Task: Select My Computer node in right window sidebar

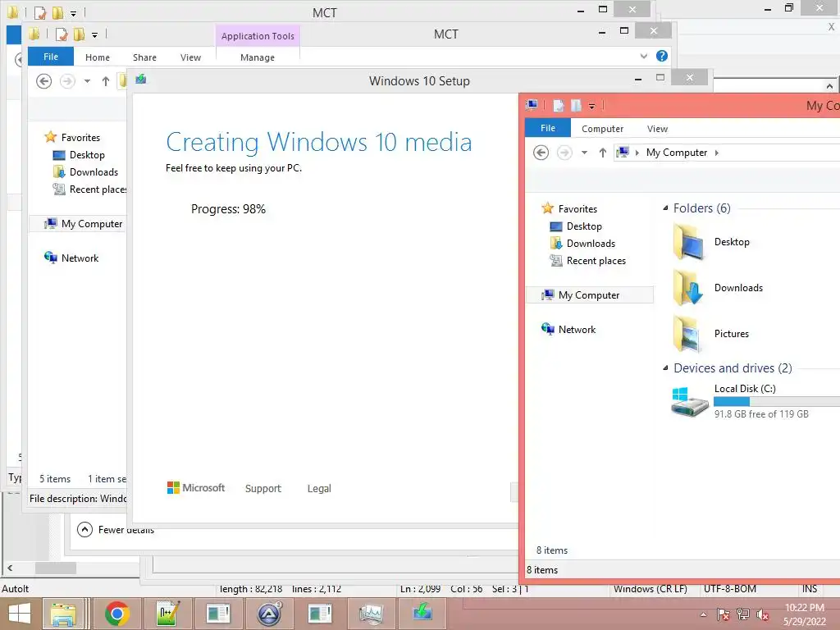Action: click(x=589, y=295)
